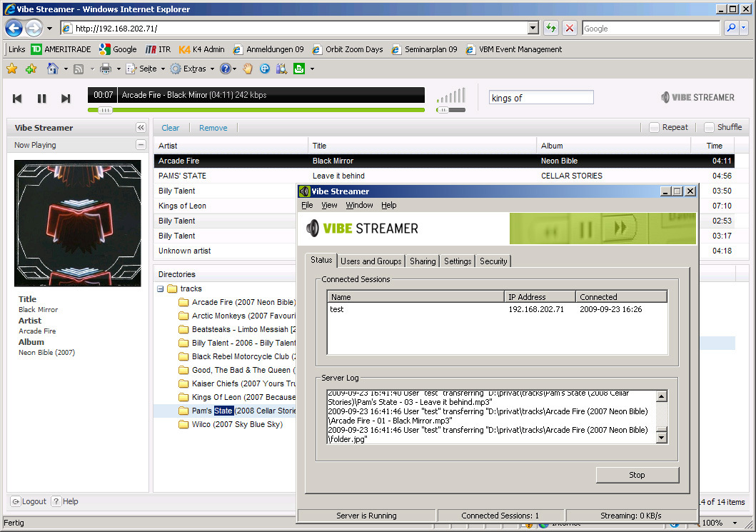756x532 pixels.
Task: Open the Seite menu dropdown
Action: [x=163, y=69]
